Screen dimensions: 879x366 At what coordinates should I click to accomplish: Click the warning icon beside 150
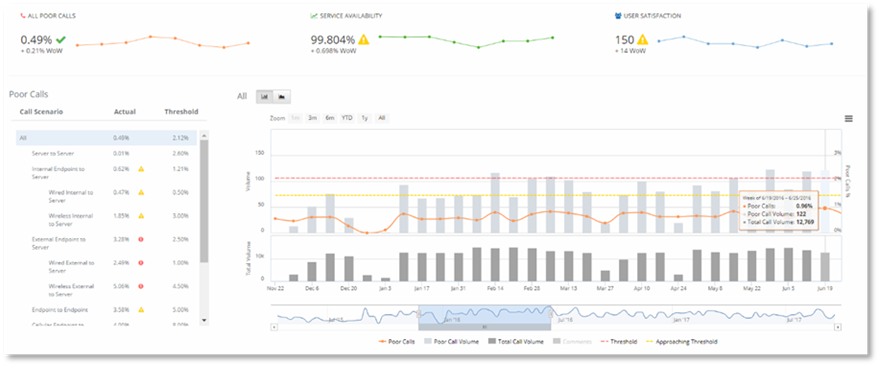[642, 40]
